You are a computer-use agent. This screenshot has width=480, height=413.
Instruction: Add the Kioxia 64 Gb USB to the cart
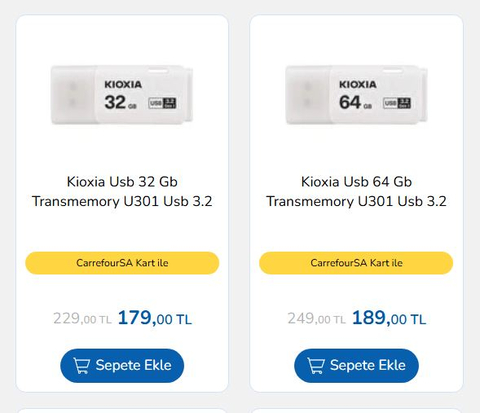[x=356, y=366]
